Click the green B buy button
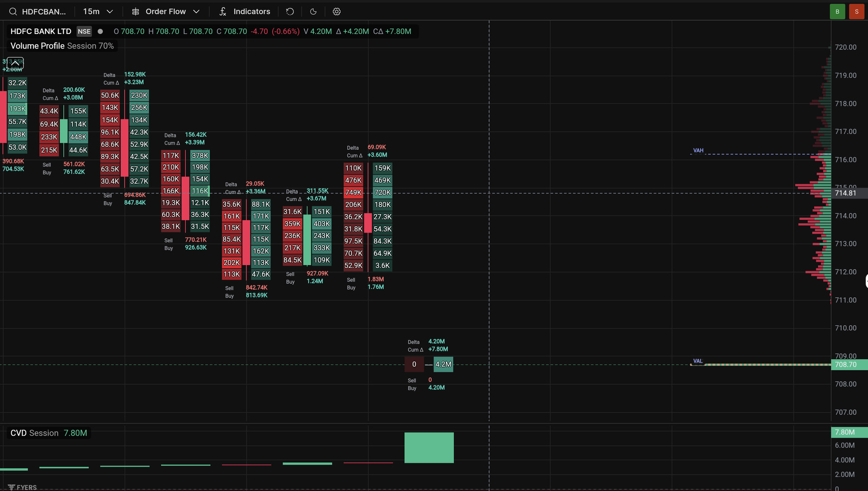 pos(837,12)
